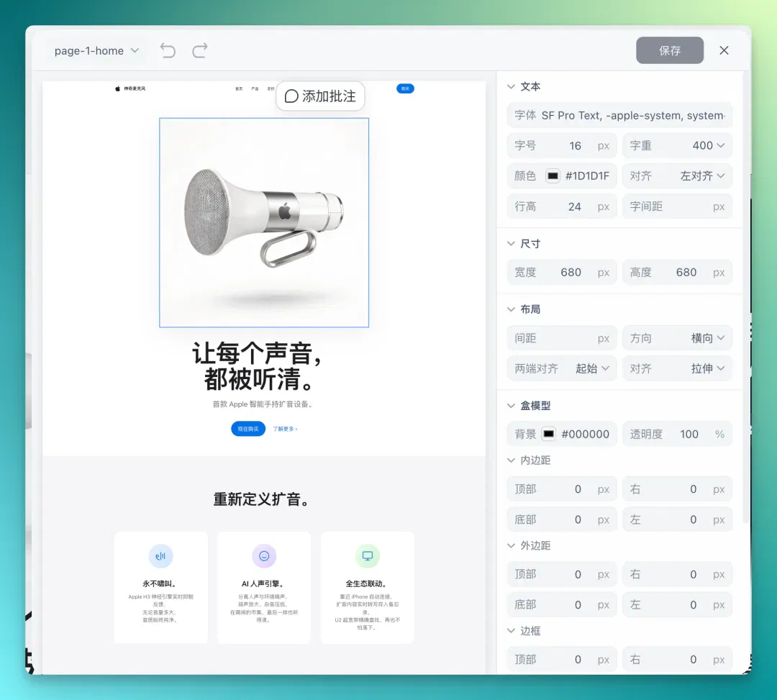Collapse the 文本 section
The height and width of the screenshot is (700, 777).
click(x=511, y=87)
